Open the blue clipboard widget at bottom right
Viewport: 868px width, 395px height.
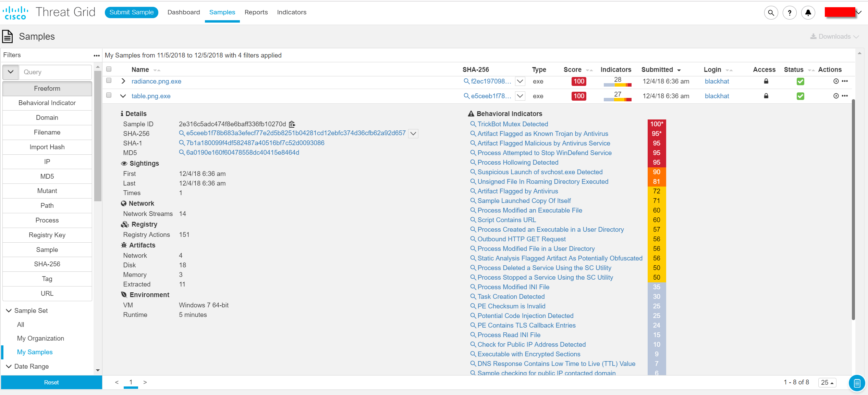(x=857, y=383)
